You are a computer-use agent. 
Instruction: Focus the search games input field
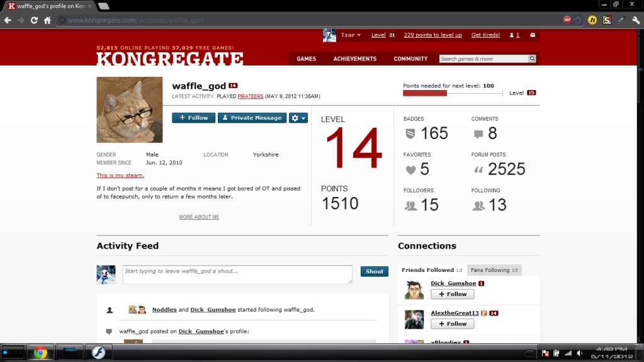tap(483, 59)
